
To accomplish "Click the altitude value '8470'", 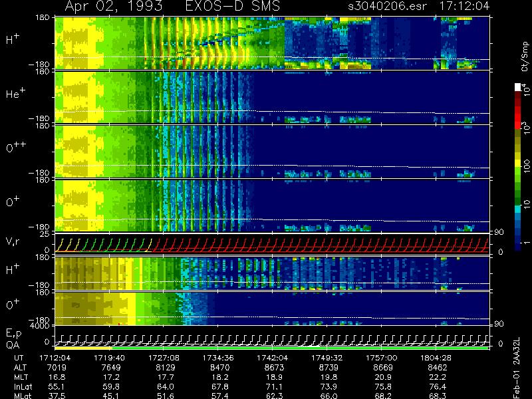I will click(x=220, y=368).
